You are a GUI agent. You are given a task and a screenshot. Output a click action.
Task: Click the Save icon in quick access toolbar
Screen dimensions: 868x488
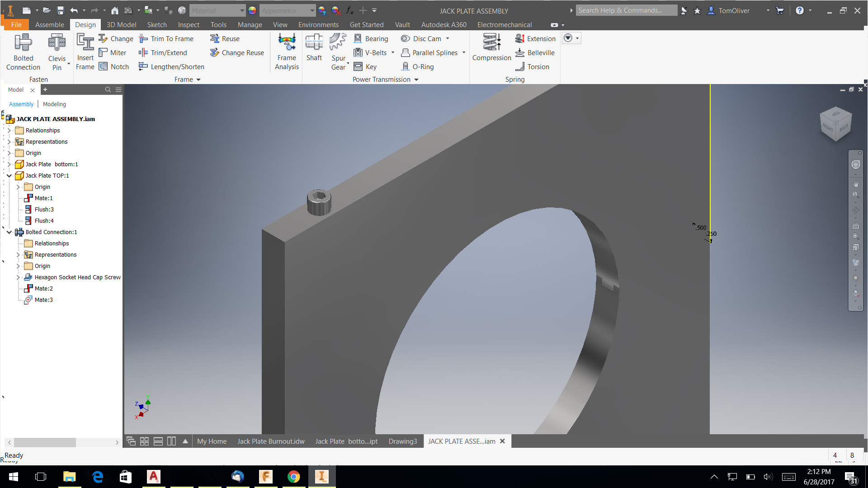pos(60,10)
